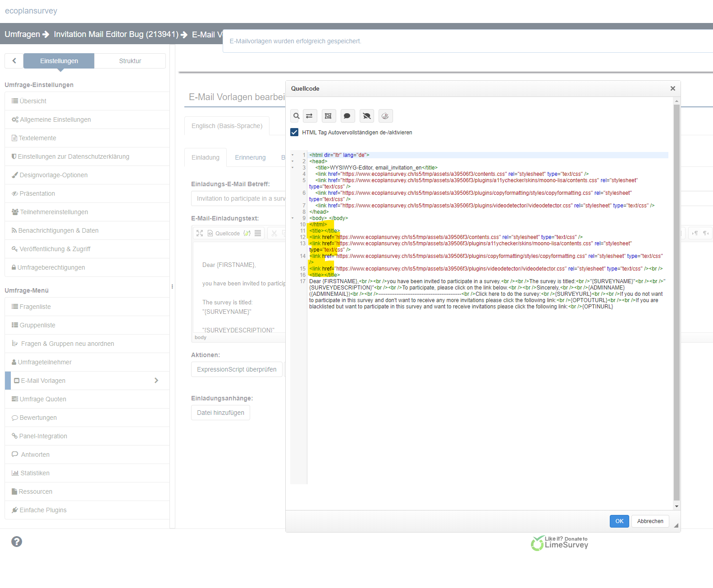Open the replace tool with arrows icon
Image resolution: width=713 pixels, height=588 pixels.
(310, 116)
